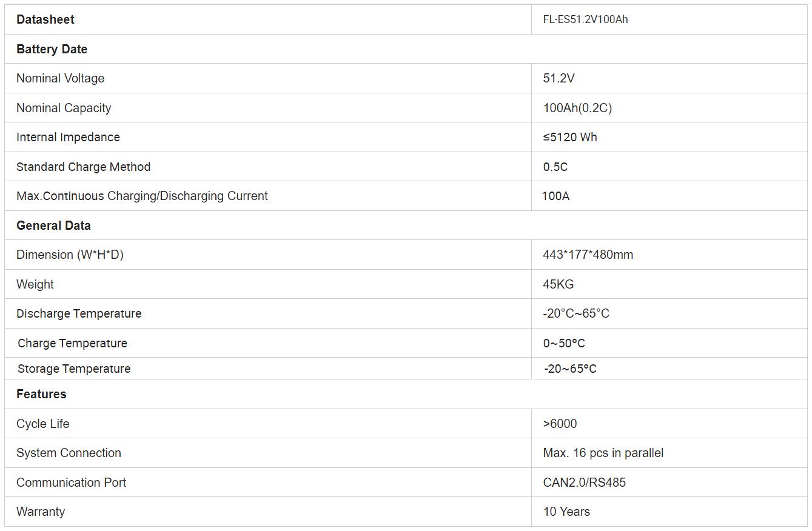Select the Standard Charge Method label
Screen dimensions: 812x531
click(x=83, y=167)
